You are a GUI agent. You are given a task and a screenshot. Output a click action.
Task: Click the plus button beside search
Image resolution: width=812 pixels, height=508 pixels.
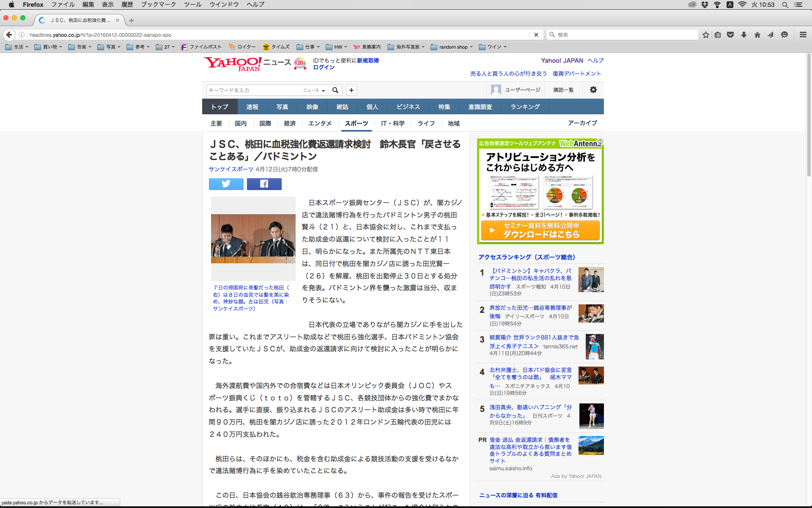click(x=351, y=90)
